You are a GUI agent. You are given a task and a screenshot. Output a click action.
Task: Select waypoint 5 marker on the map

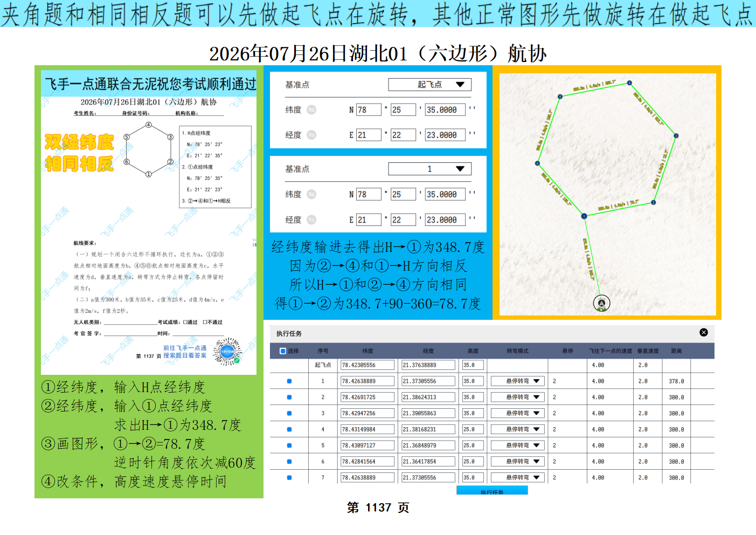(x=560, y=97)
